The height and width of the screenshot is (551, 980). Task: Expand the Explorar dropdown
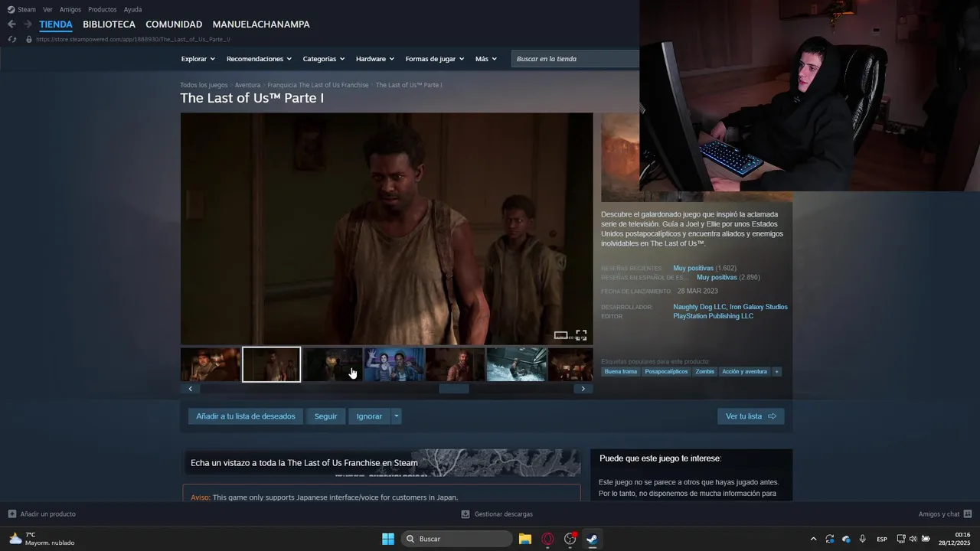(198, 59)
